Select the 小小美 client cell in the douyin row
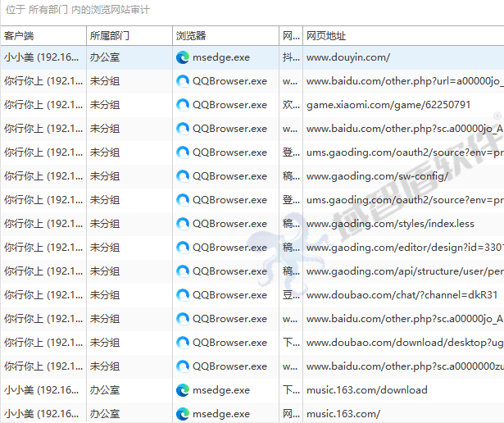This screenshot has height=423, width=504. (x=41, y=57)
